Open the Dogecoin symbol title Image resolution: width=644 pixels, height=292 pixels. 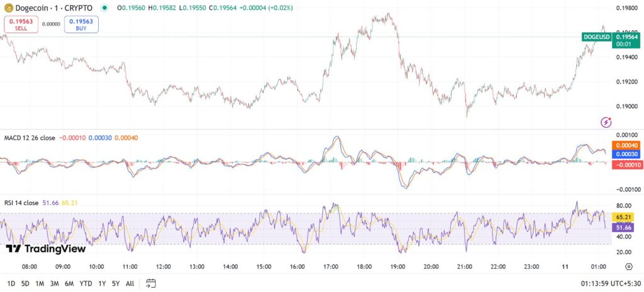click(x=53, y=8)
